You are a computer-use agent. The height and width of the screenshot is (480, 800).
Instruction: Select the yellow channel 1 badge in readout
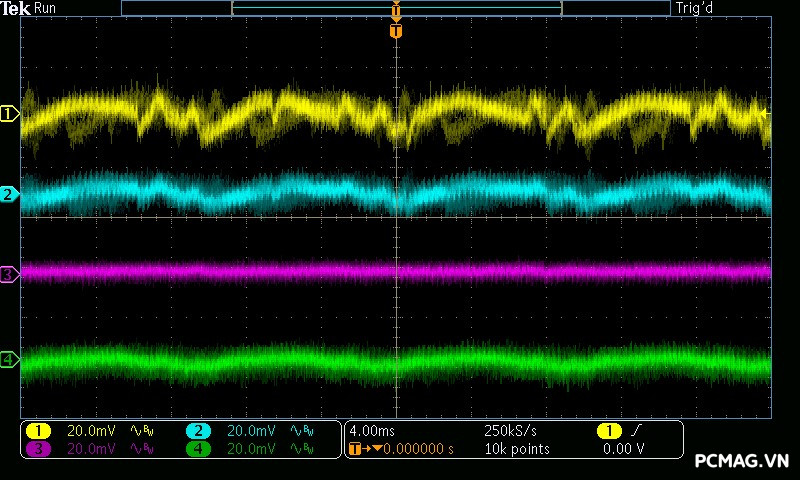tap(38, 431)
